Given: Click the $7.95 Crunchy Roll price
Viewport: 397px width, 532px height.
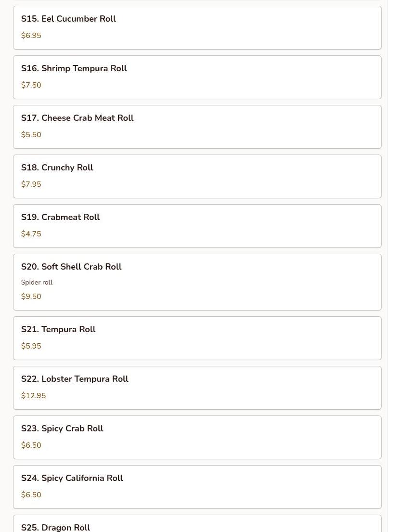Looking at the screenshot, I should click(x=31, y=184).
